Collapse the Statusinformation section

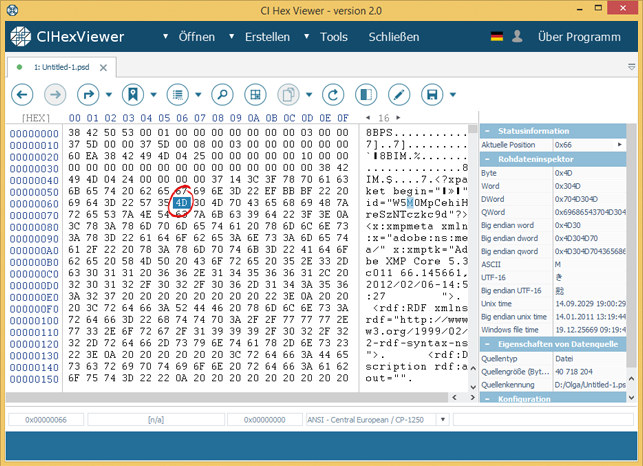coord(487,131)
